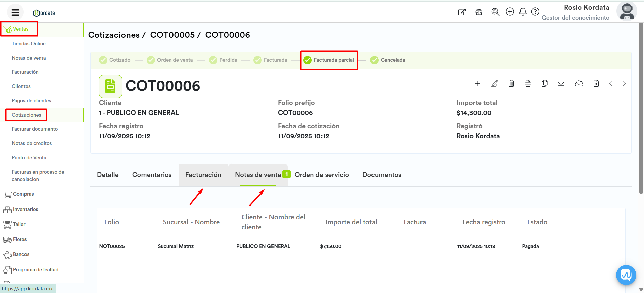644x293 pixels.
Task: Click the gift icon in header
Action: tap(479, 12)
